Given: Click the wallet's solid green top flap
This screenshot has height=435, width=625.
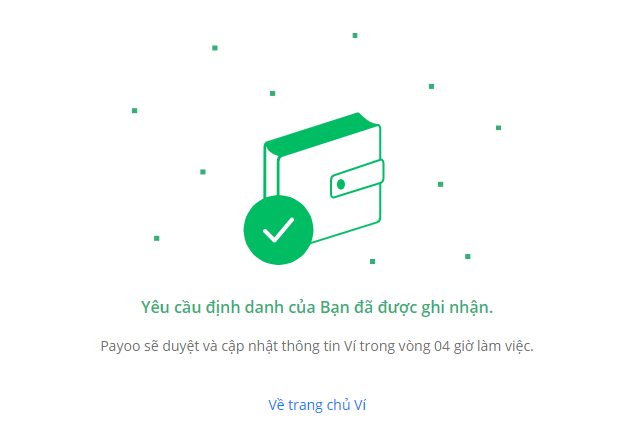Looking at the screenshot, I should click(321, 134).
